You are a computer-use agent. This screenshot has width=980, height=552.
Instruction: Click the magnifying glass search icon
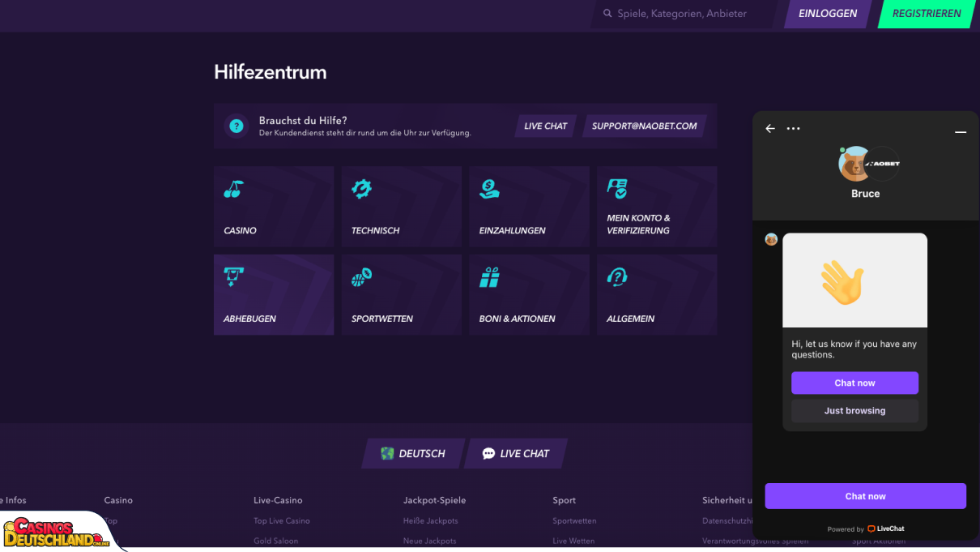pos(607,13)
